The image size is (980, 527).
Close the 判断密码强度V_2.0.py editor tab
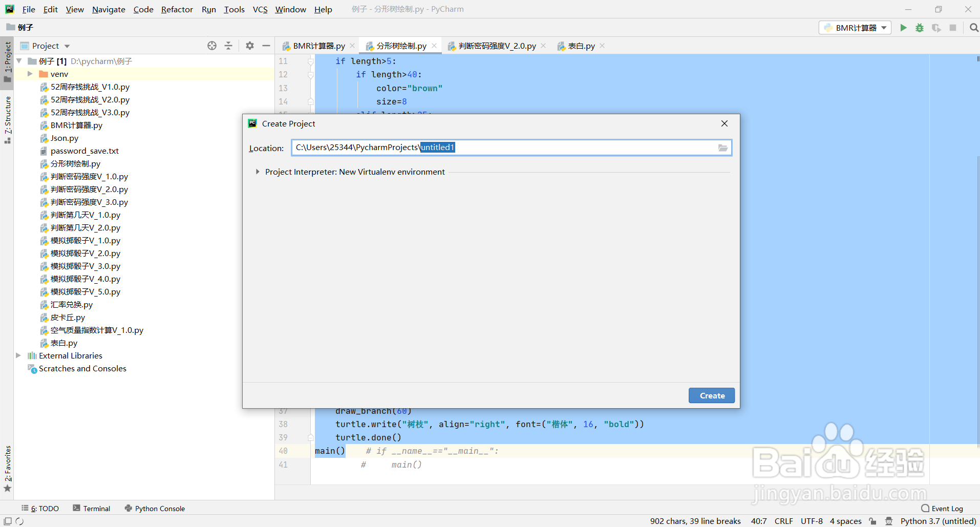(543, 46)
